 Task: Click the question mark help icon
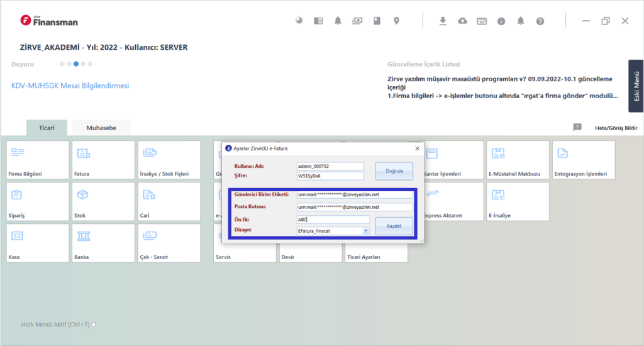pos(540,21)
